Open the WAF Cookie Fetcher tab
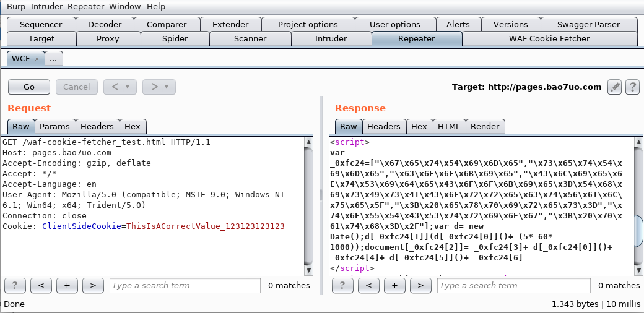644x313 pixels. (x=549, y=39)
